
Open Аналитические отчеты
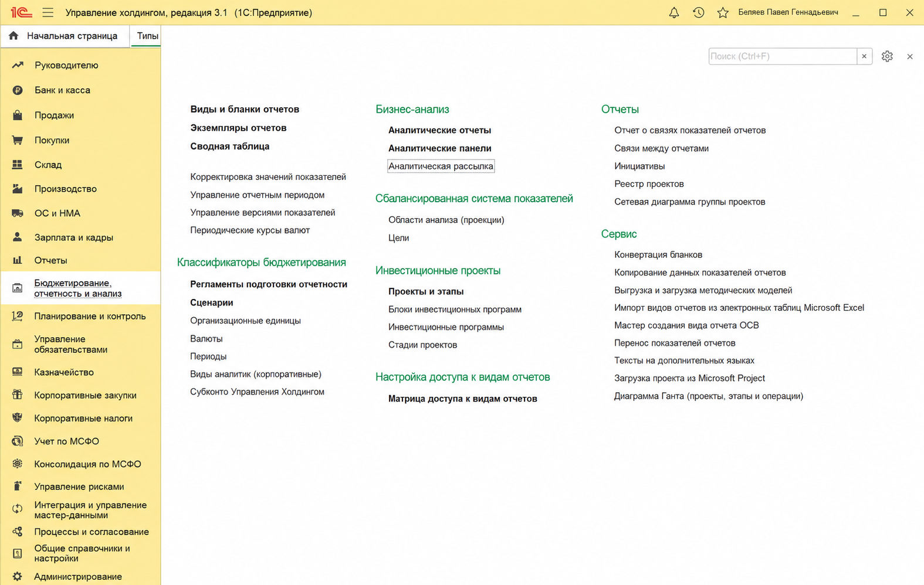pyautogui.click(x=440, y=130)
